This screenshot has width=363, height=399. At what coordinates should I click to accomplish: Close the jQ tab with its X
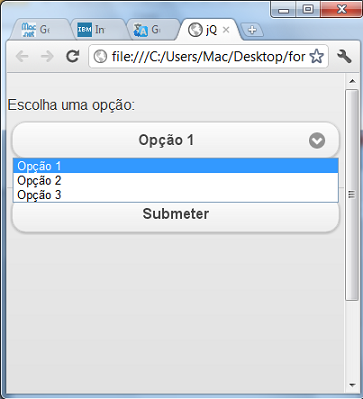226,30
